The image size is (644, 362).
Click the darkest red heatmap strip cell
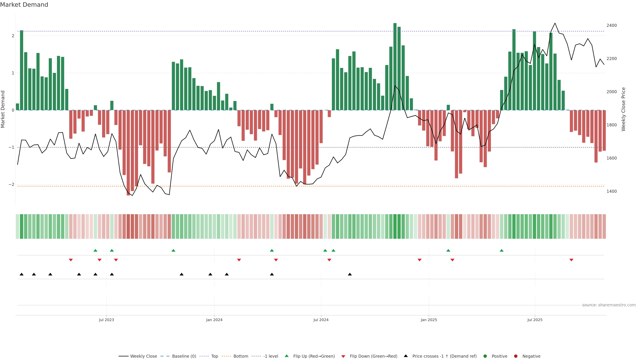click(x=128, y=226)
